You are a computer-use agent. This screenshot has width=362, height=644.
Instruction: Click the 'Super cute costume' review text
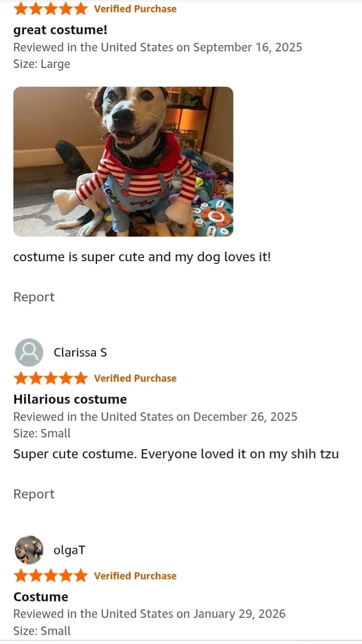pyautogui.click(x=176, y=454)
